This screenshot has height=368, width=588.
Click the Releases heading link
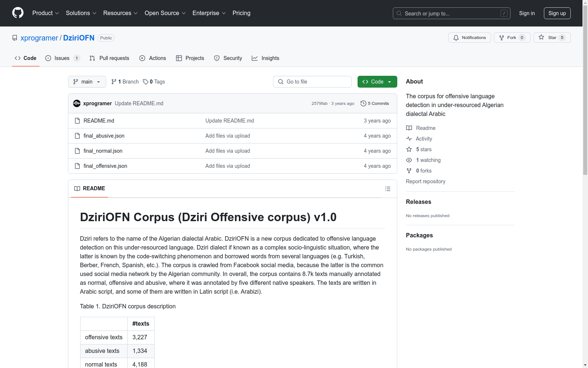coord(419,202)
